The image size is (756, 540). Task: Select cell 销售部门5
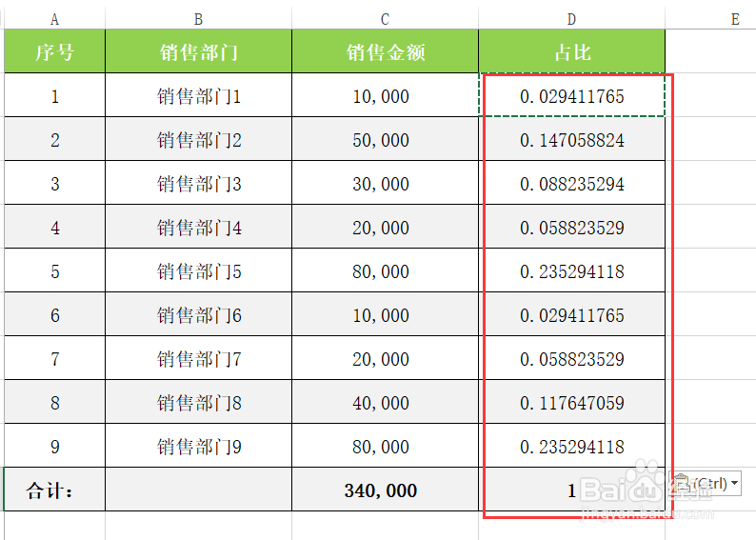(x=199, y=270)
